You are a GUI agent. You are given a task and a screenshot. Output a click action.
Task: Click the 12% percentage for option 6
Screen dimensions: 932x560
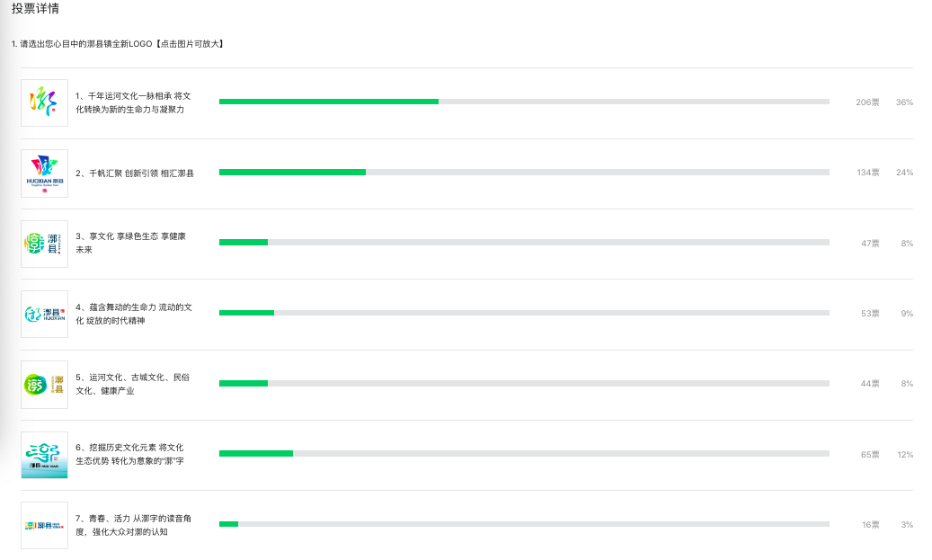(905, 454)
